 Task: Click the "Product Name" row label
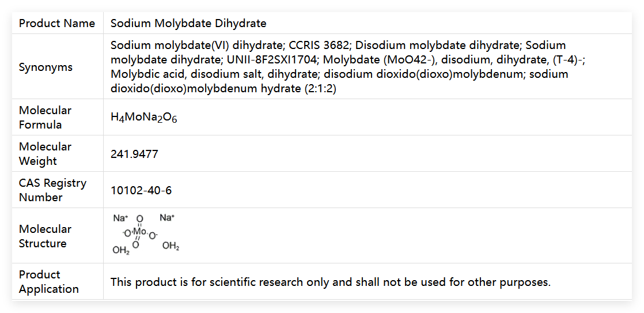point(56,24)
